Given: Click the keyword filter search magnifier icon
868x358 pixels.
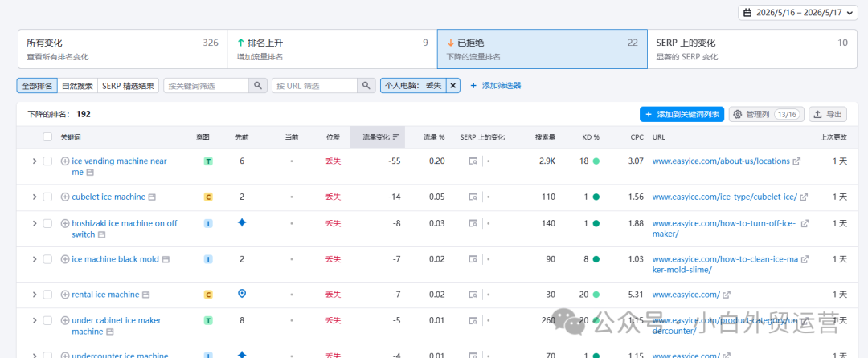Looking at the screenshot, I should (257, 86).
